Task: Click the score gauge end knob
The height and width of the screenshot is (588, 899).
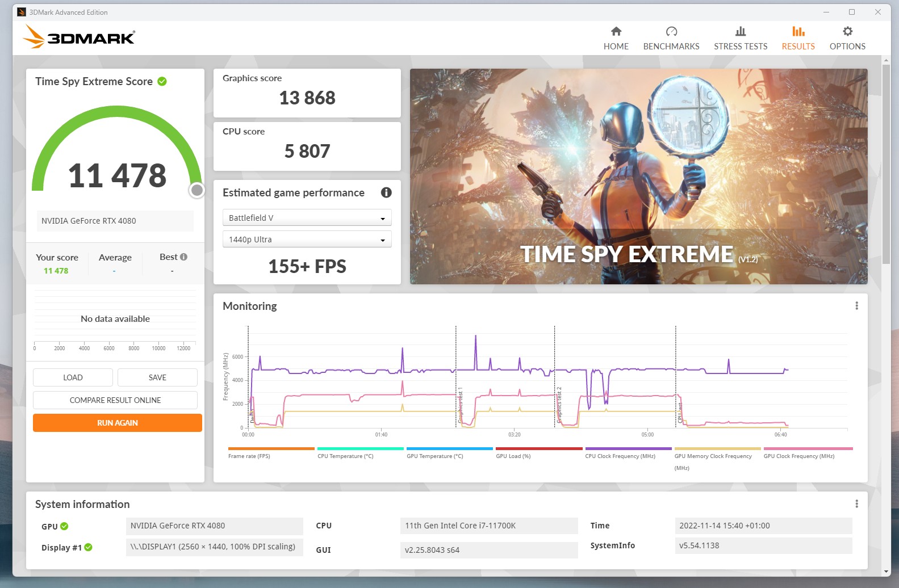Action: [x=197, y=190]
